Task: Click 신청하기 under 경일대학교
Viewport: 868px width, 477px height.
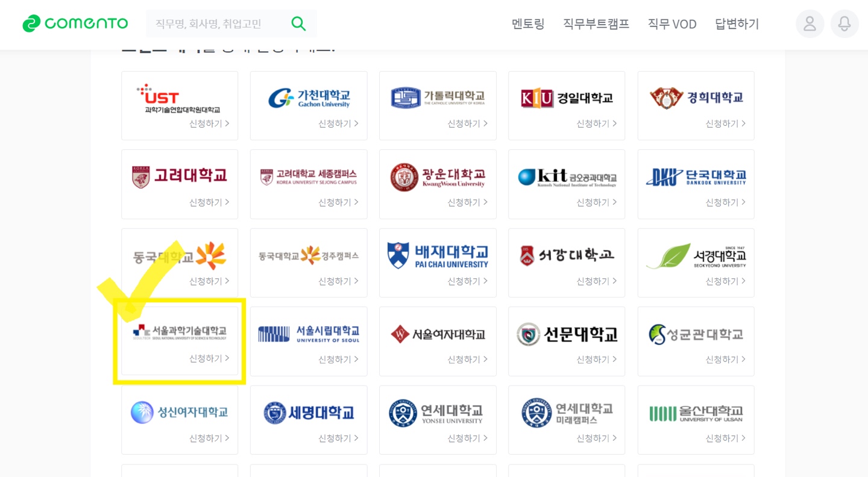Action: tap(597, 123)
